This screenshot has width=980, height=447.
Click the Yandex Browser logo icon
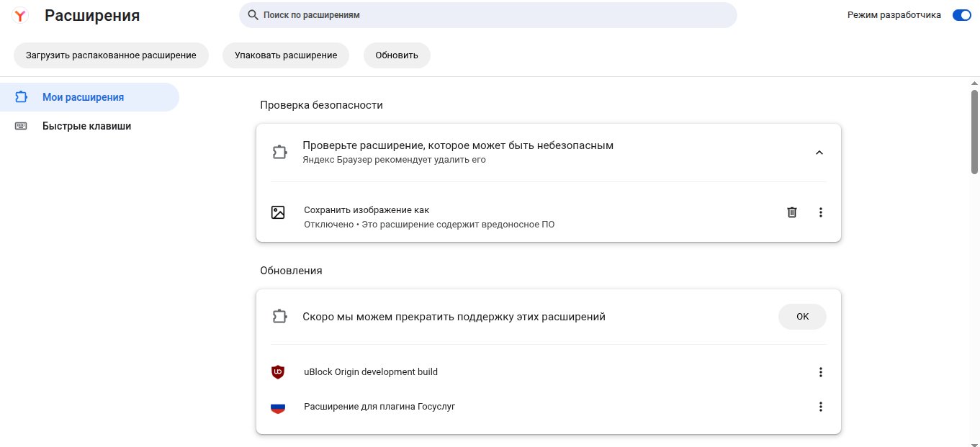21,15
